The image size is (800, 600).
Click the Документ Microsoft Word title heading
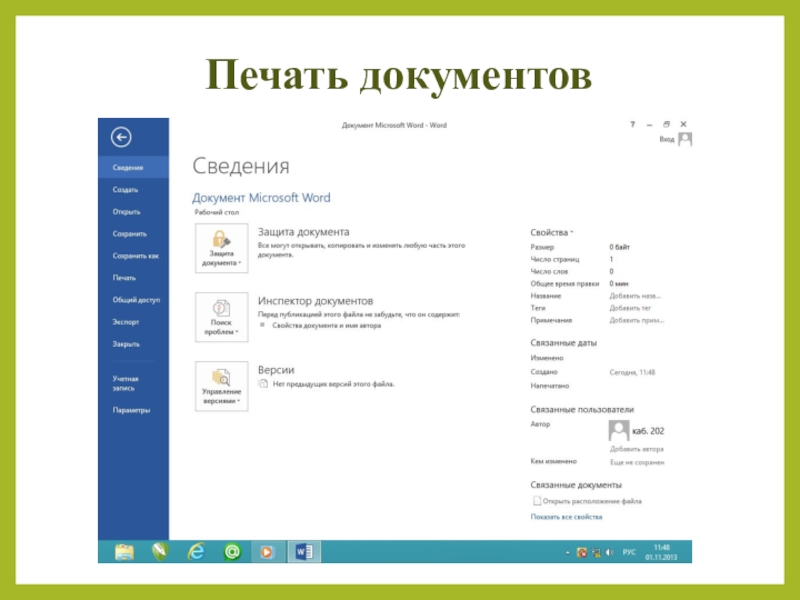tap(261, 197)
